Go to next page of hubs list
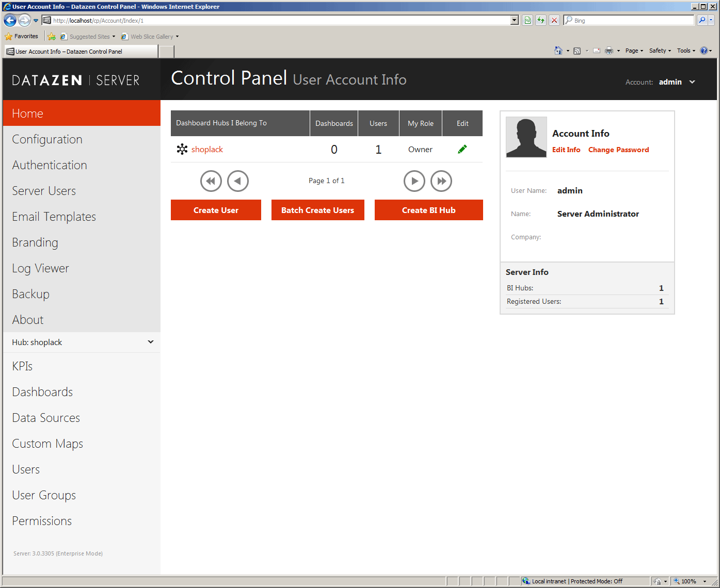Viewport: 720px width, 588px height. 414,181
